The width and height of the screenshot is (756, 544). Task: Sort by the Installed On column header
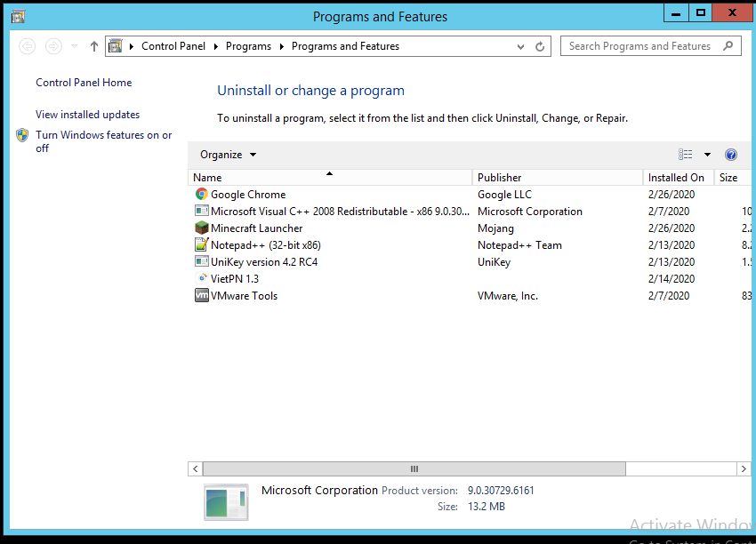coord(679,177)
